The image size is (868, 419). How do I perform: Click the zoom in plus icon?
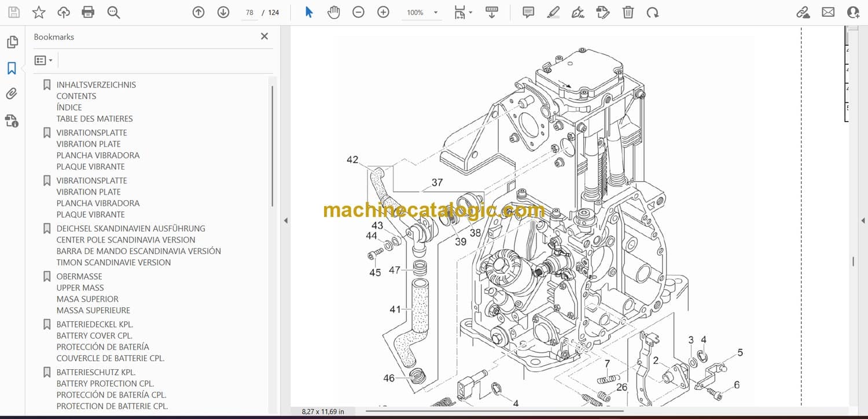click(x=383, y=12)
